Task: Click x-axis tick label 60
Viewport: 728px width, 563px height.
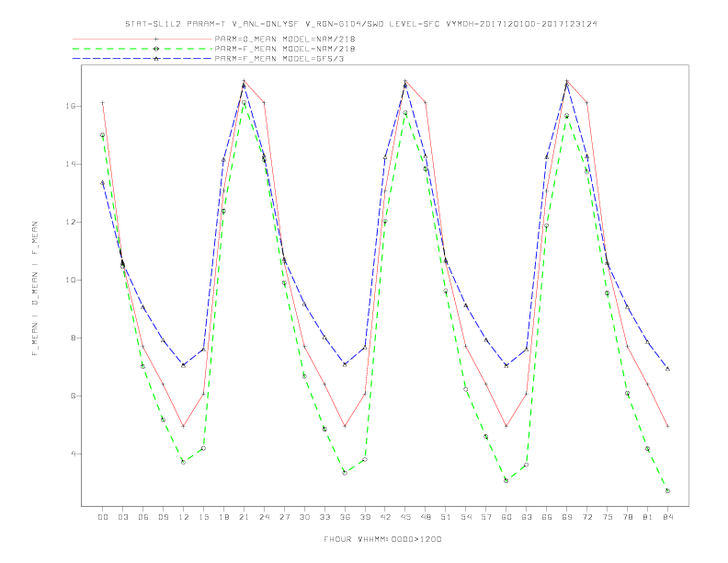Action: pyautogui.click(x=506, y=517)
